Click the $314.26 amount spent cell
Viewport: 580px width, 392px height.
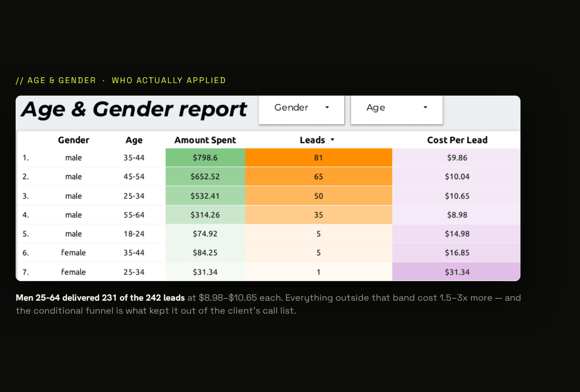click(205, 215)
